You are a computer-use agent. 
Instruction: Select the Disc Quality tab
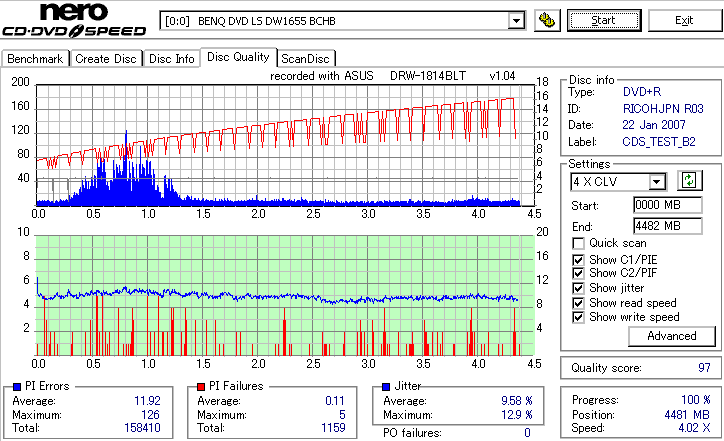coord(238,57)
